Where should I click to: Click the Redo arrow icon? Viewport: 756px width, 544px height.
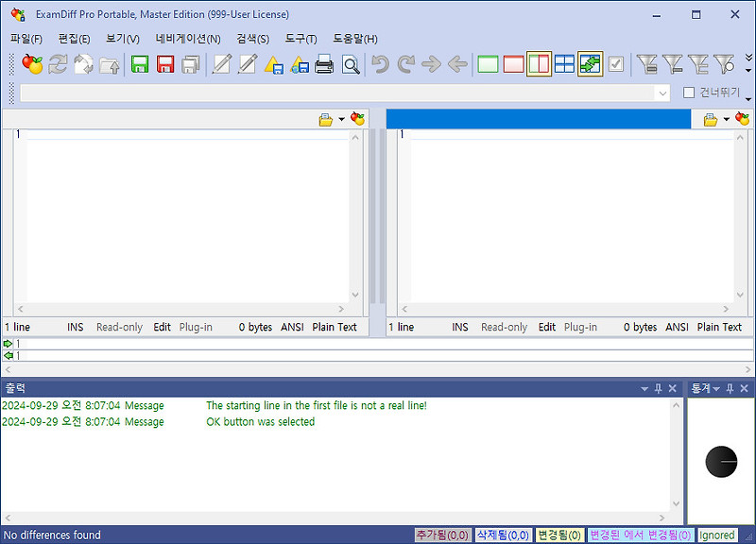pos(406,64)
